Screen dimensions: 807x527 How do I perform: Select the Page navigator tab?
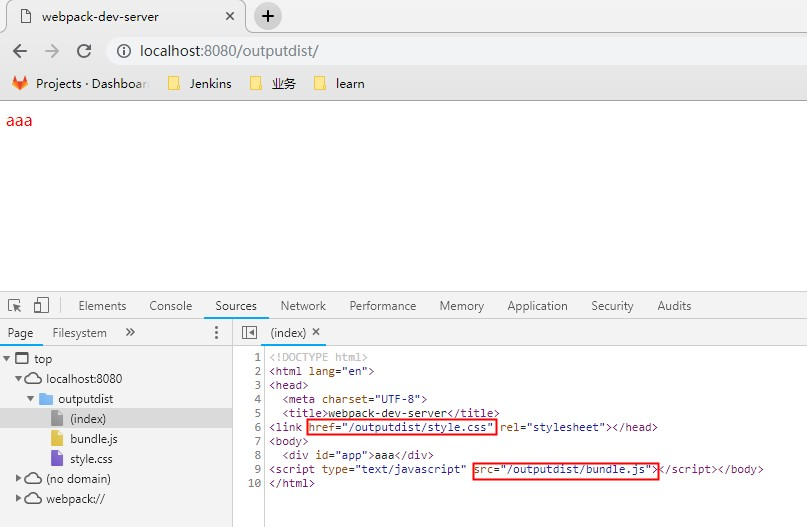(x=21, y=333)
